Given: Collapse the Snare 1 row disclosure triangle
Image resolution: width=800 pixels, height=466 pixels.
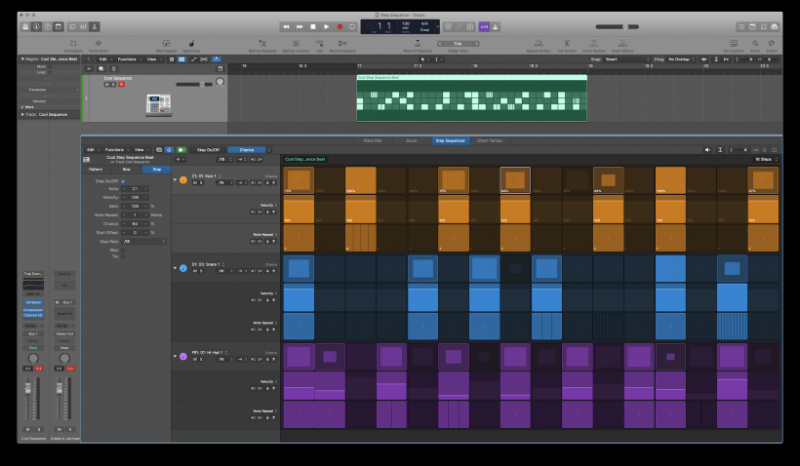Looking at the screenshot, I should coord(175,268).
